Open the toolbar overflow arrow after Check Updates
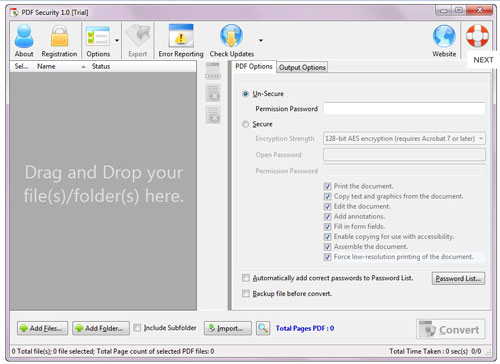 261,40
